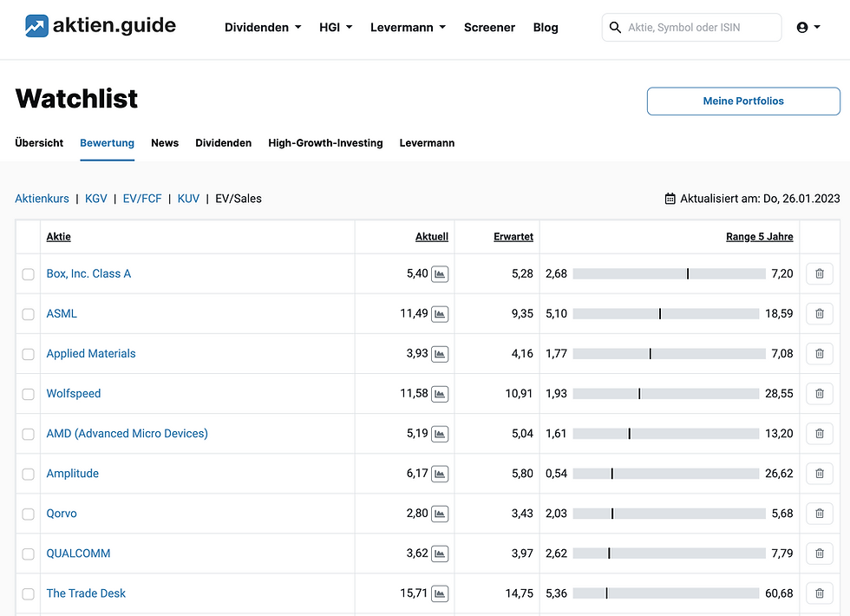Viewport: 850px width, 616px height.
Task: Sort by the Erwartet column header
Action: click(513, 236)
